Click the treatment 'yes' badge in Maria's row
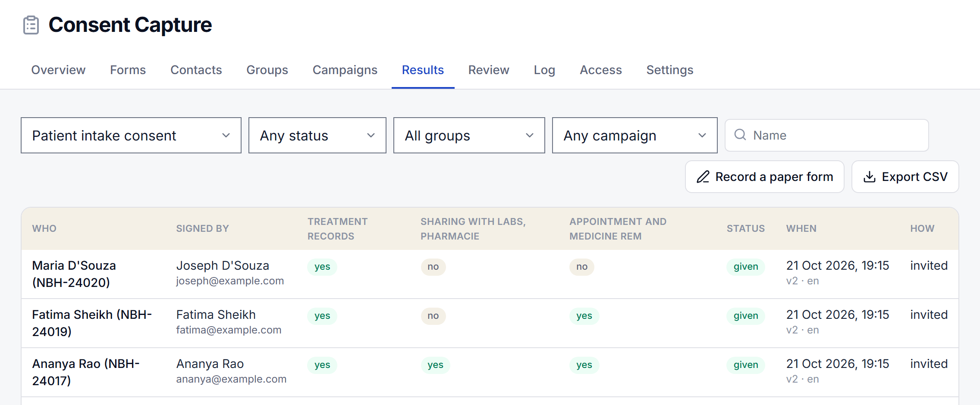Viewport: 980px width, 405px height. point(322,267)
